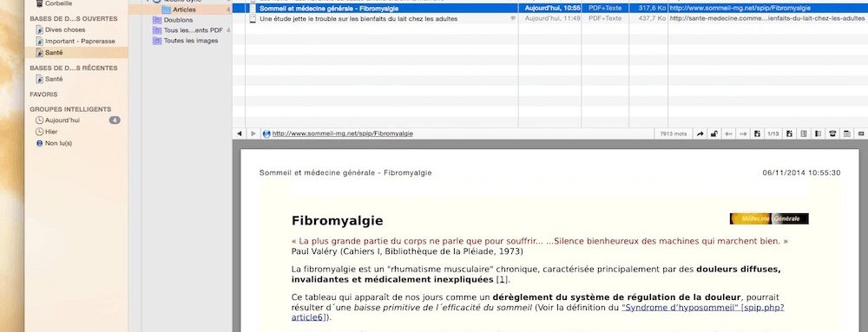Open the Doublons smart group
The height and width of the screenshot is (332, 868).
[178, 20]
